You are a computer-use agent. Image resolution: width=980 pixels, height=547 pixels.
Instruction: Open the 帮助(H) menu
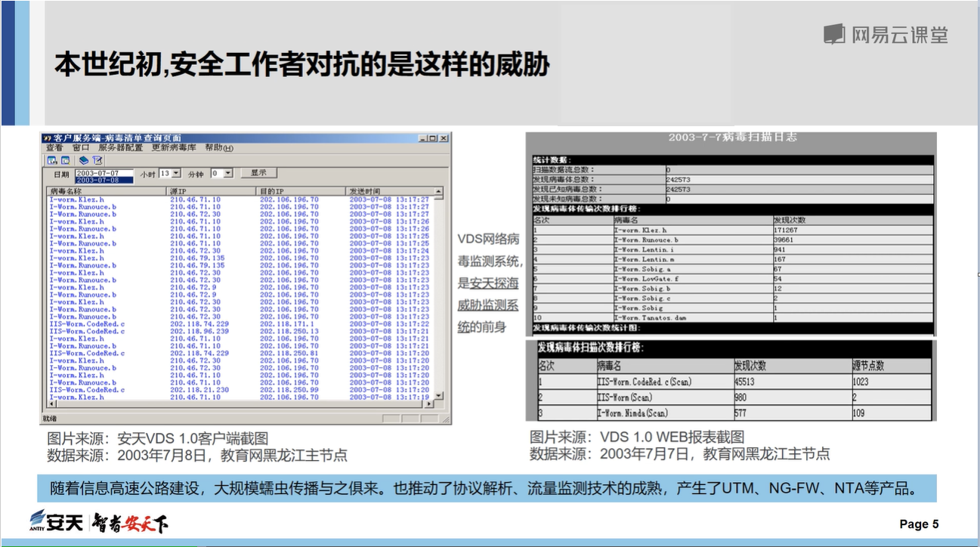coord(219,147)
